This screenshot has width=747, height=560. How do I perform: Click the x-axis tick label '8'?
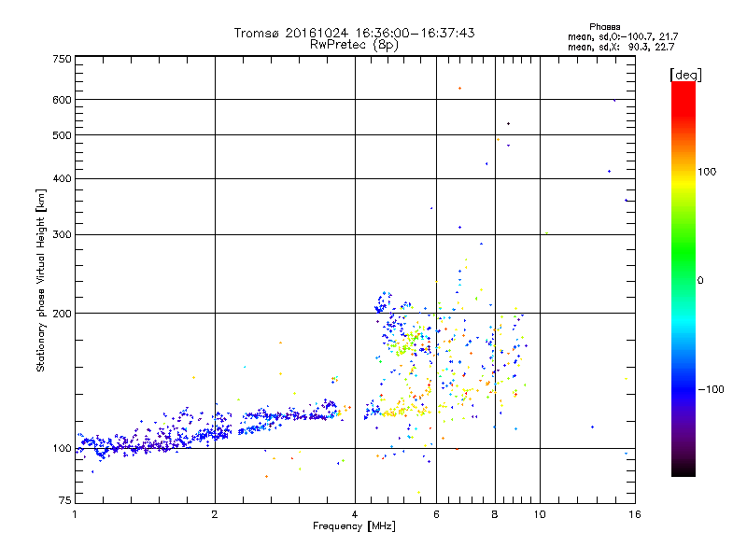495,514
